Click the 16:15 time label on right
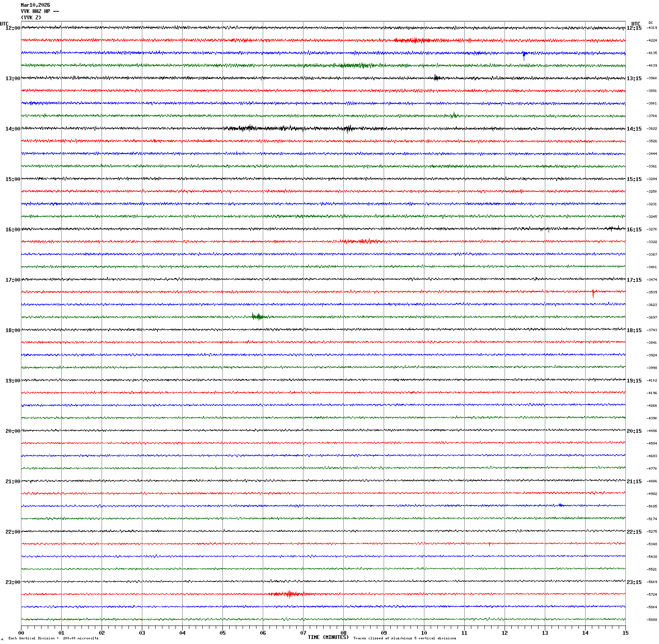The height and width of the screenshot is (644, 659). click(634, 230)
